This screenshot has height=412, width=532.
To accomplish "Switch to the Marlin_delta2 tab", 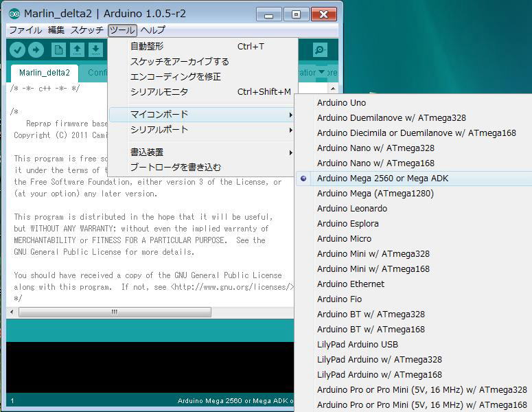I will point(45,73).
